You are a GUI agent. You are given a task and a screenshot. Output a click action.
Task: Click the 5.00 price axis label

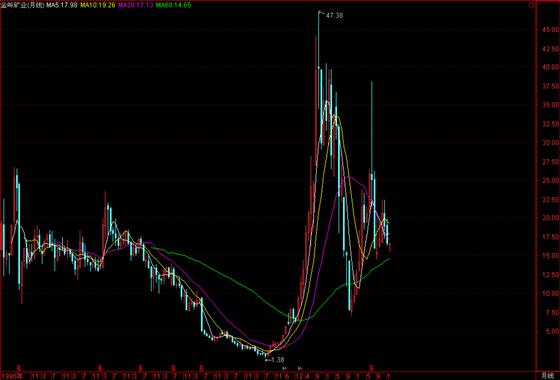(x=550, y=331)
